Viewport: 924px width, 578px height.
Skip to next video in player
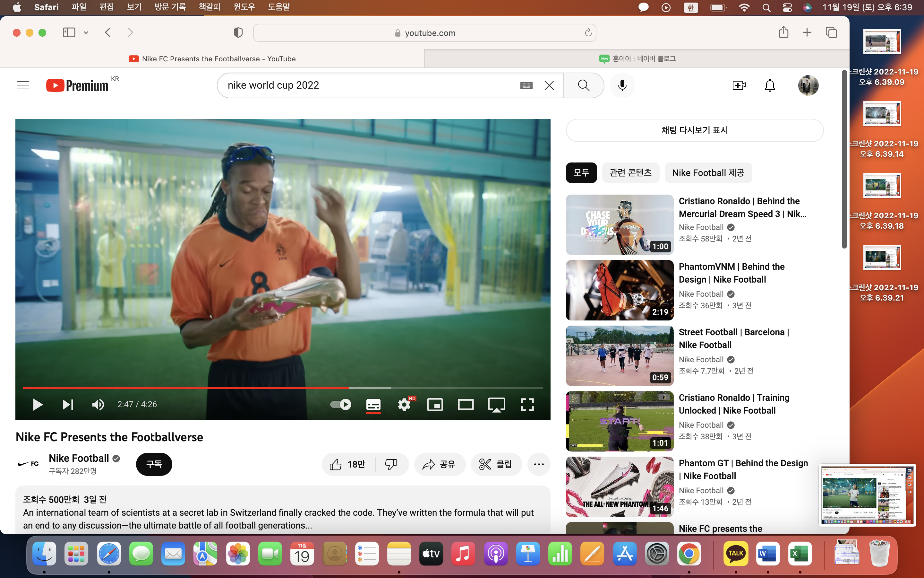pos(68,405)
